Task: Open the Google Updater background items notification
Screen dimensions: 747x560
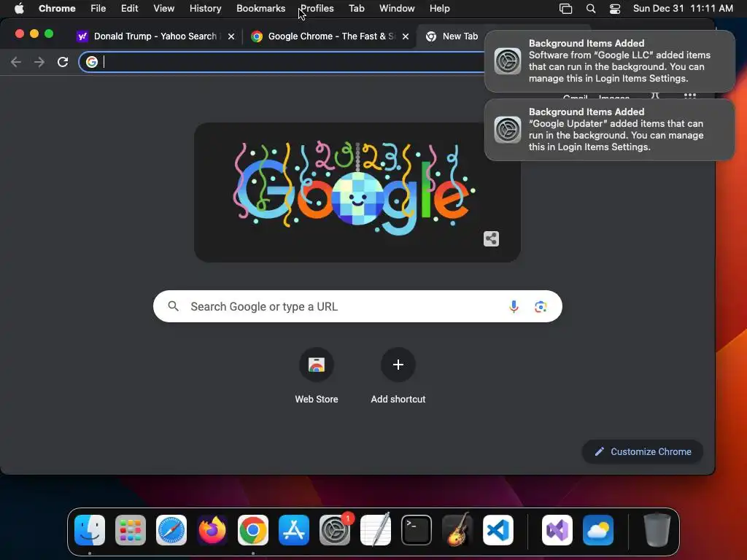Action: [x=609, y=130]
